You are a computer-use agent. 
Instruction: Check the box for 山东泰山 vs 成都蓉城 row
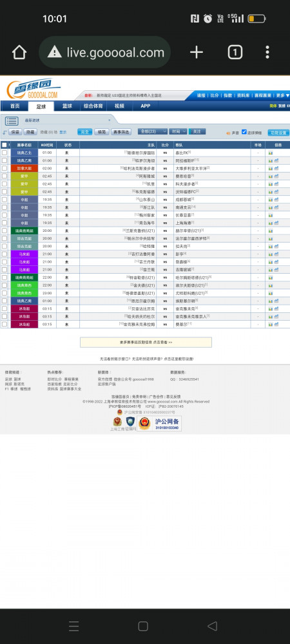pos(5,199)
